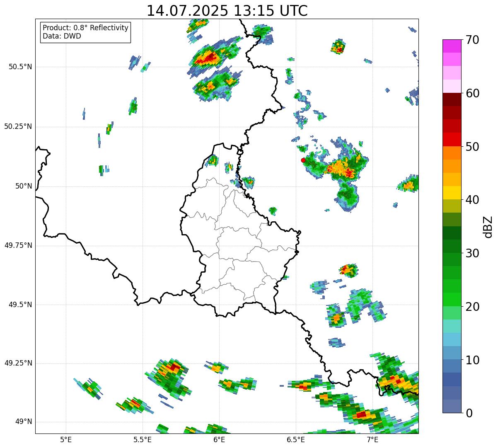
Task: Click the yellow colorbar segment at 40
Action: point(452,193)
